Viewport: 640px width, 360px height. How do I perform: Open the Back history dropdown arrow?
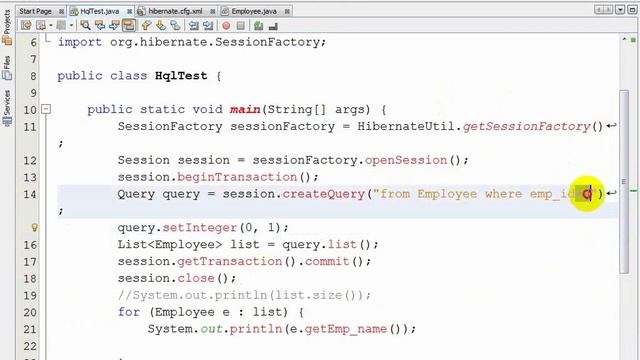(51, 26)
